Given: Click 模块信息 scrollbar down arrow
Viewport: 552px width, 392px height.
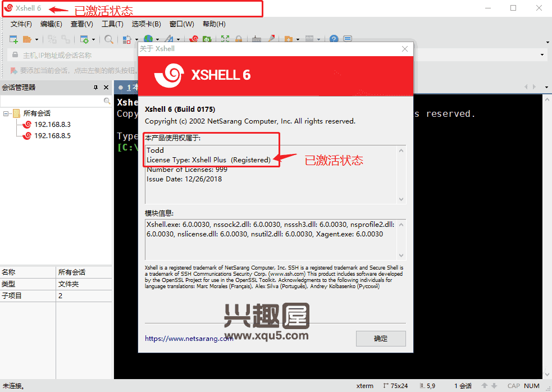Looking at the screenshot, I should coord(401,256).
